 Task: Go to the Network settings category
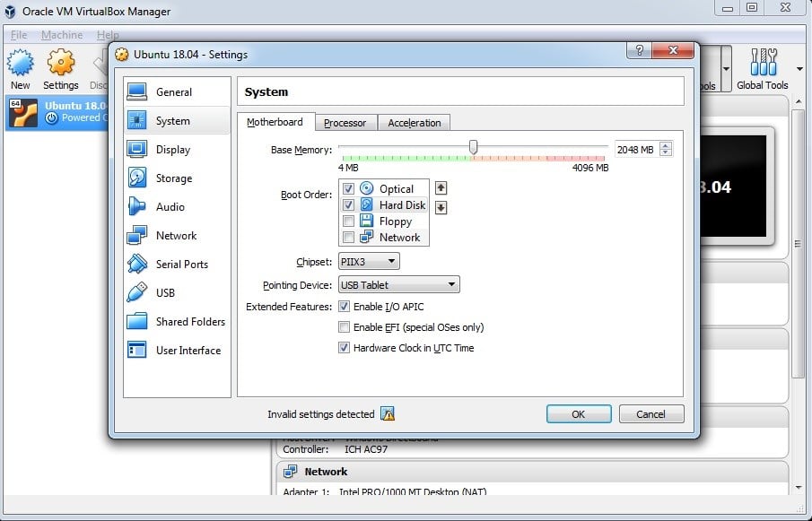[176, 236]
